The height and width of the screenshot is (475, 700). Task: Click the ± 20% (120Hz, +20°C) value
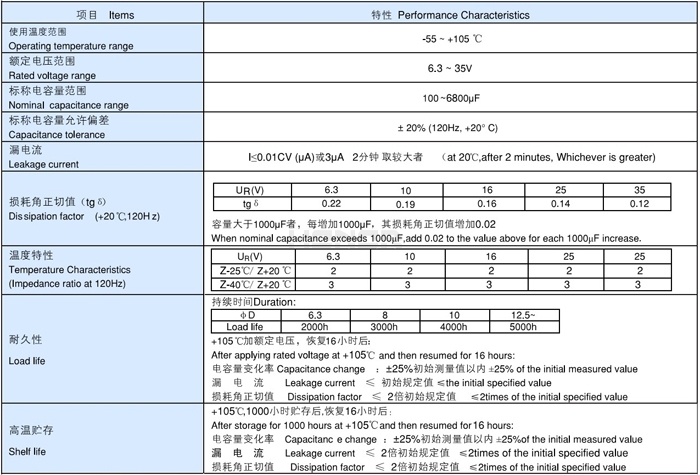coord(450,128)
